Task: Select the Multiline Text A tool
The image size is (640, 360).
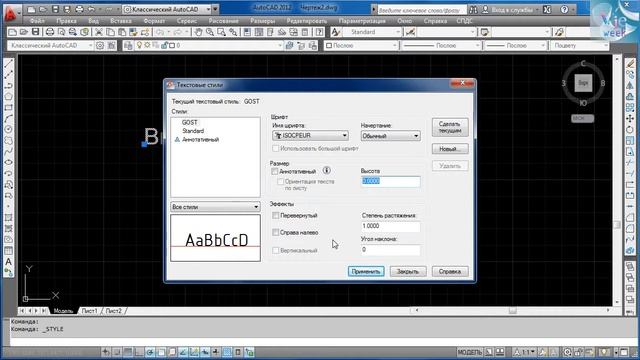Action: point(9,262)
